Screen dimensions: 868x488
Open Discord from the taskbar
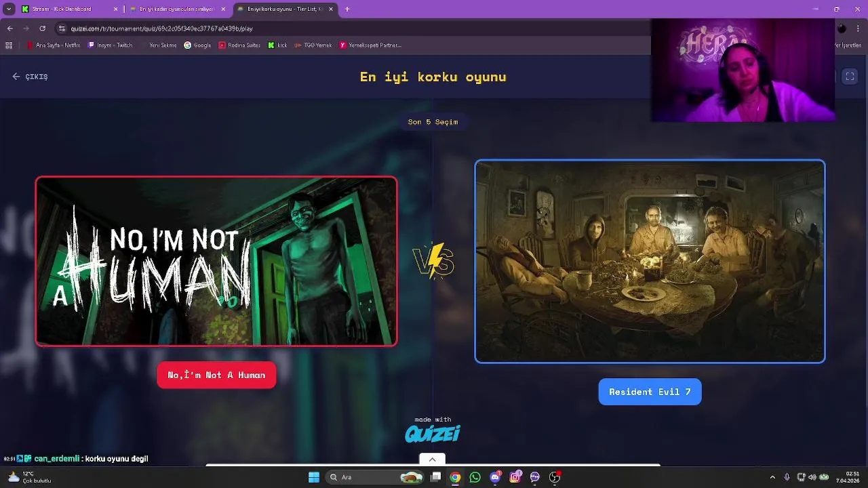[495, 477]
